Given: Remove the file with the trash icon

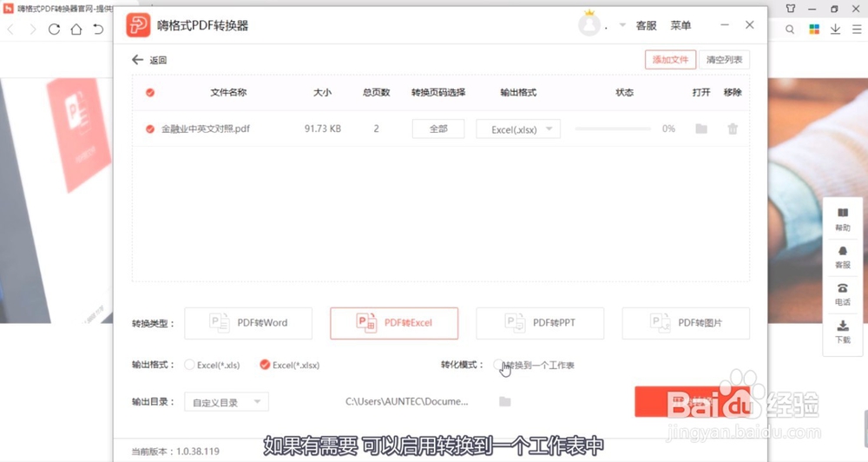Looking at the screenshot, I should point(733,129).
